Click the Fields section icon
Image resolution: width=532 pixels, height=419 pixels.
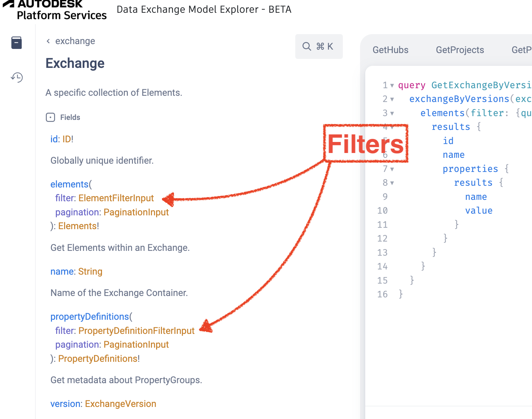click(50, 117)
